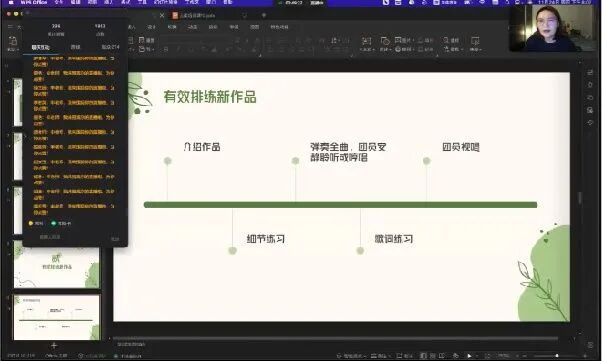Toggle the 备注 notes pane in status bar
This screenshot has height=361, width=602.
(380, 356)
